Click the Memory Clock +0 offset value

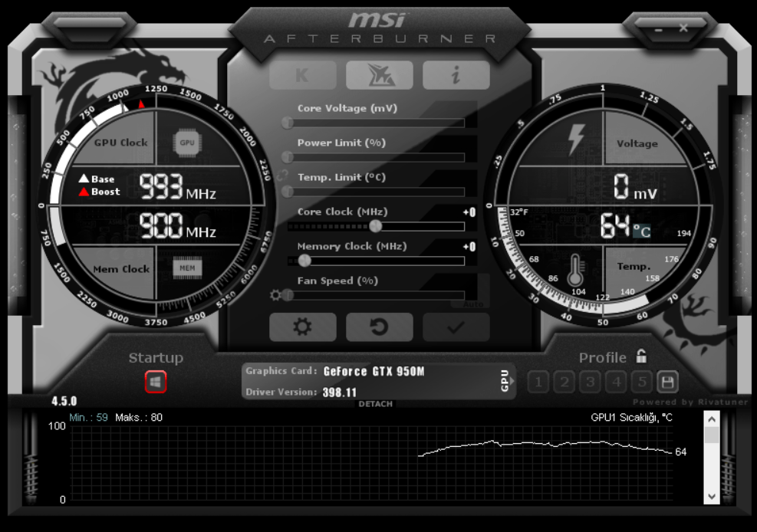[x=469, y=247]
